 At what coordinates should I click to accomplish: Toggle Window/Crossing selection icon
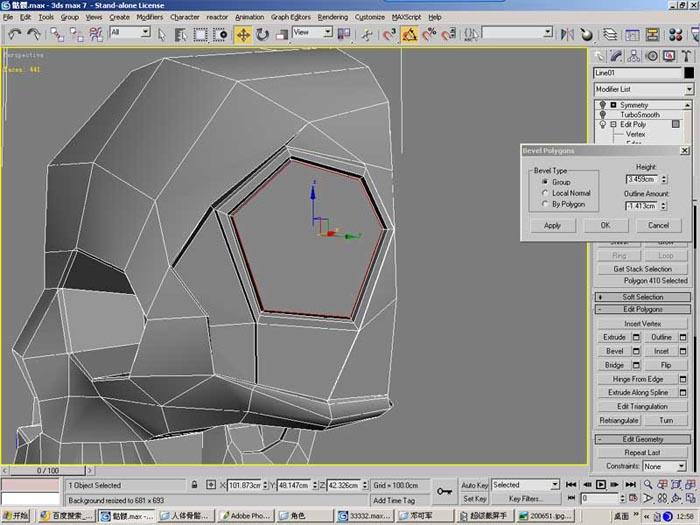[x=220, y=34]
